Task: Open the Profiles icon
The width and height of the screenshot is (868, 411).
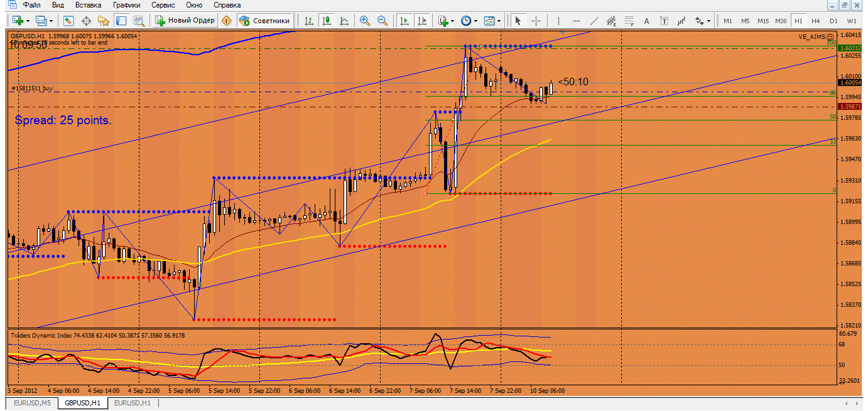Action: tap(41, 21)
